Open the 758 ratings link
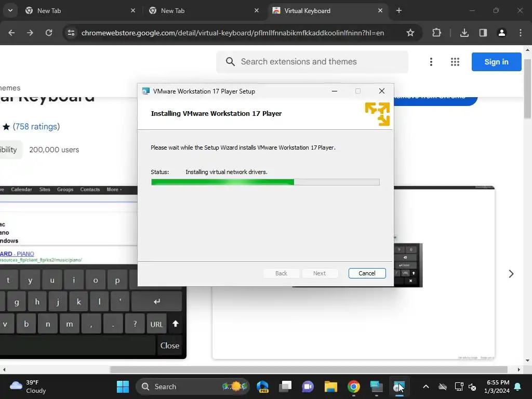This screenshot has width=532, height=399. coord(36,127)
